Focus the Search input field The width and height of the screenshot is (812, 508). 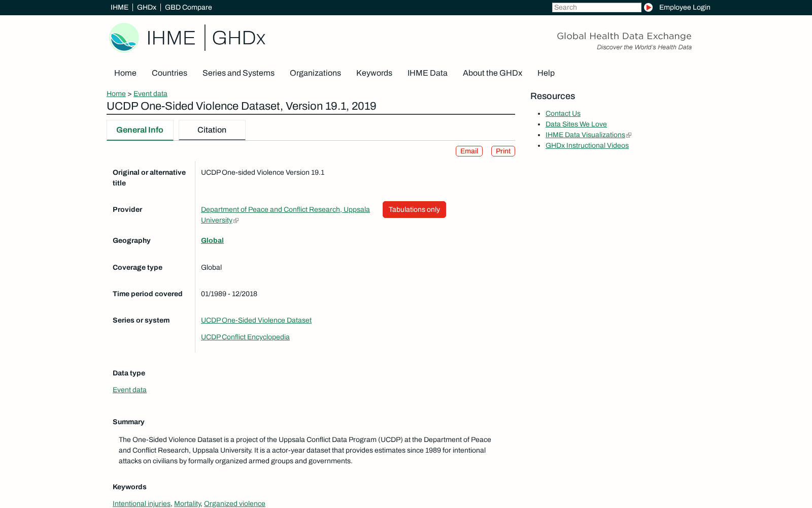(596, 7)
